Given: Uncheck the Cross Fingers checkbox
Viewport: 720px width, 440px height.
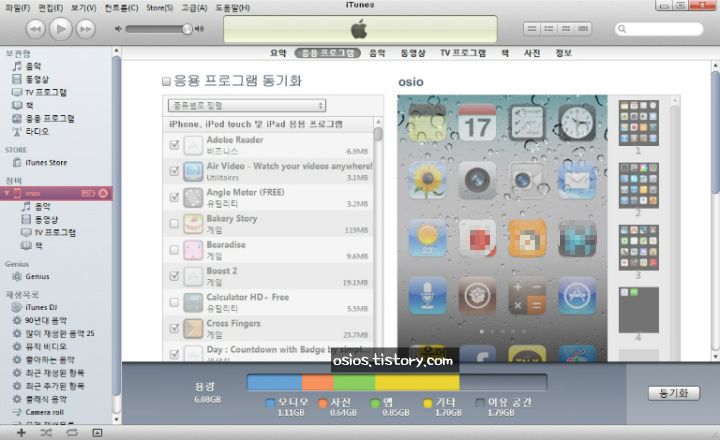Looking at the screenshot, I should 174,328.
